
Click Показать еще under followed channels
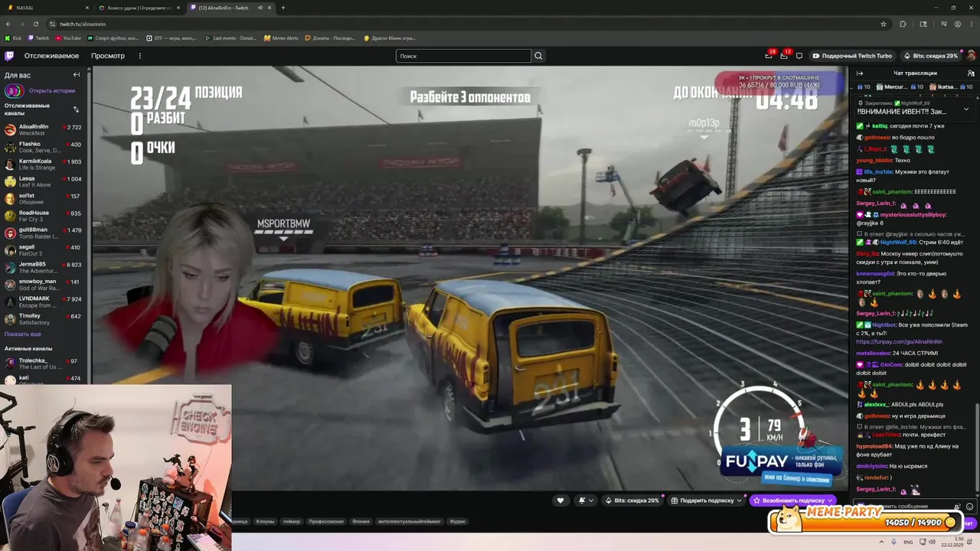(23, 334)
